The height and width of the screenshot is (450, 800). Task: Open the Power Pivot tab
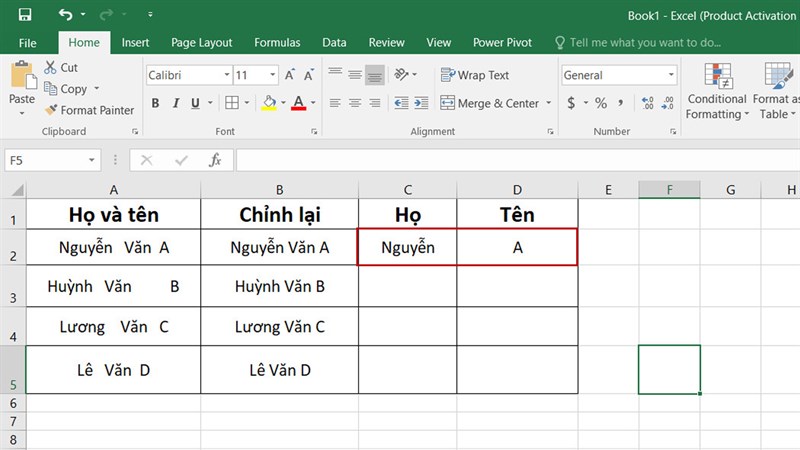[502, 43]
